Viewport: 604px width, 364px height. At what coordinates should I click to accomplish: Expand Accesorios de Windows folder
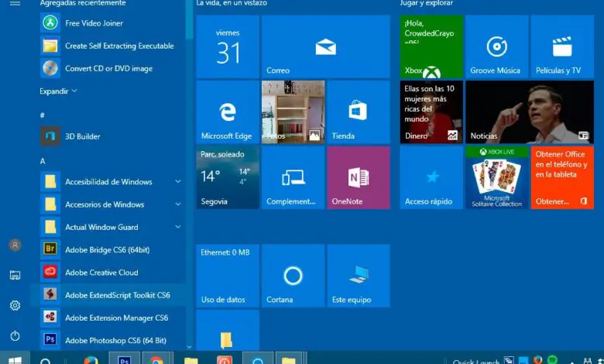tap(108, 204)
